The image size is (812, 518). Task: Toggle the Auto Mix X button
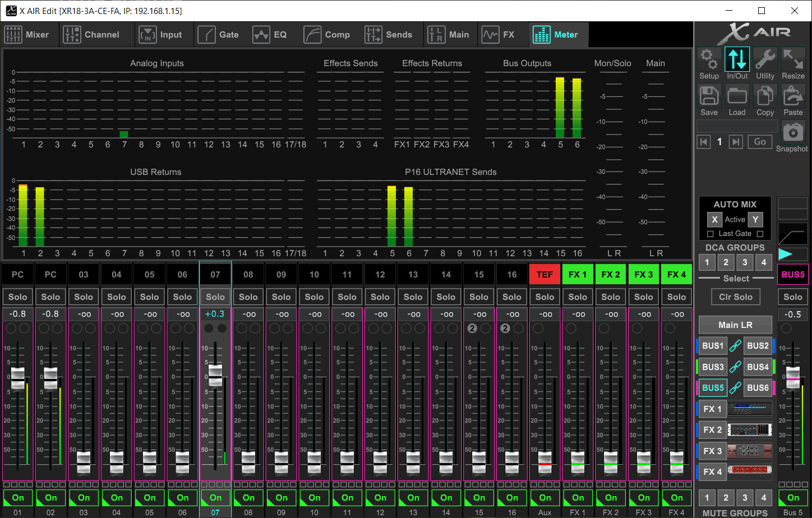tap(714, 220)
